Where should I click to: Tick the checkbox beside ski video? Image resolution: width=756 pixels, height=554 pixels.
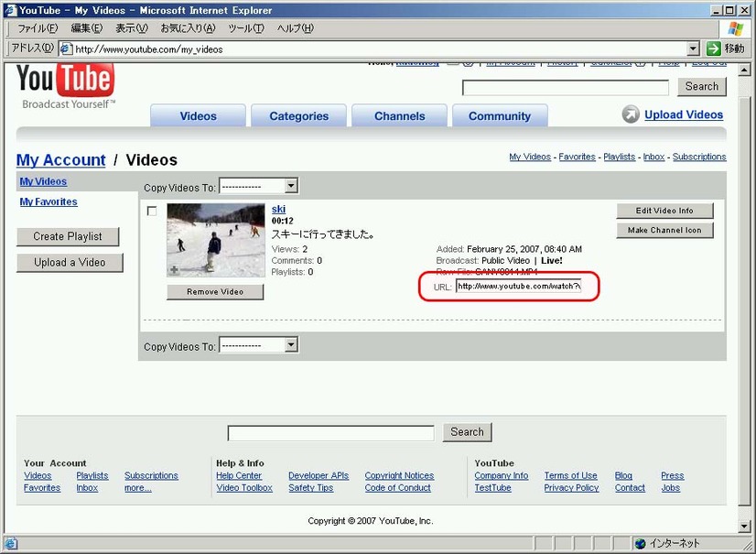pos(152,211)
